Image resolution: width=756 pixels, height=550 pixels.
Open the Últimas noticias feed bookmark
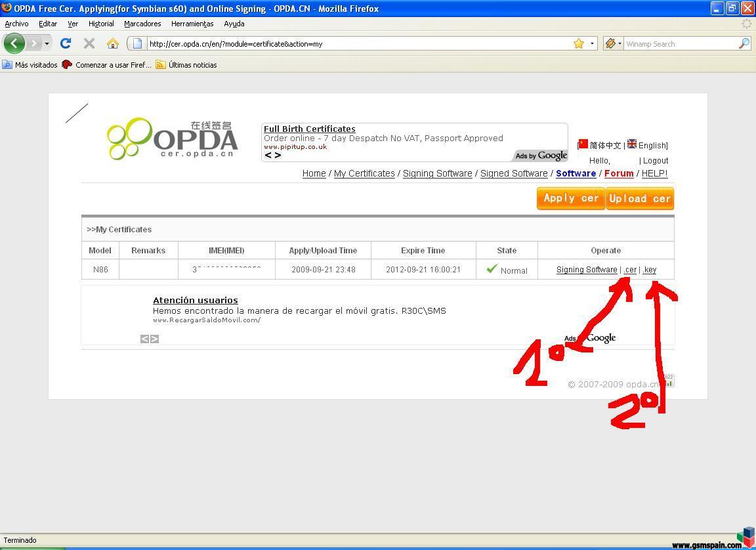pyautogui.click(x=186, y=64)
